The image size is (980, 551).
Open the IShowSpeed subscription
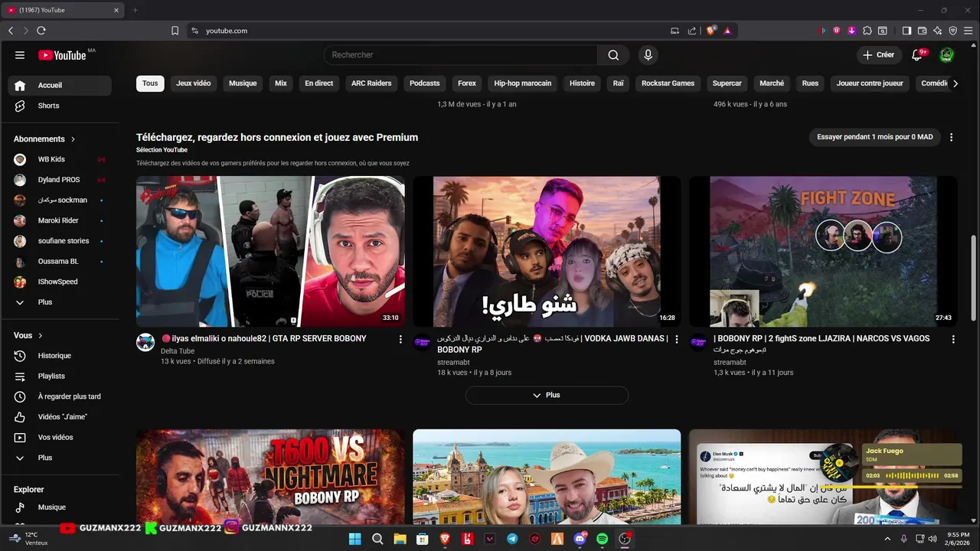(60, 282)
